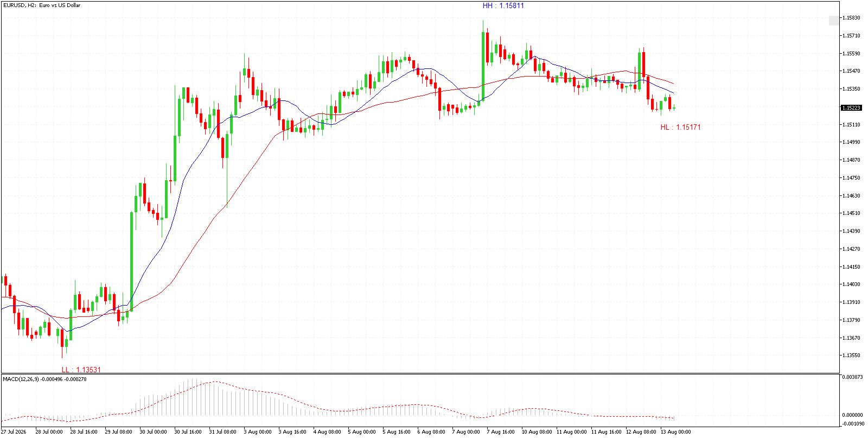Click price axis value 1.13910
The width and height of the screenshot is (868, 438).
coord(851,302)
